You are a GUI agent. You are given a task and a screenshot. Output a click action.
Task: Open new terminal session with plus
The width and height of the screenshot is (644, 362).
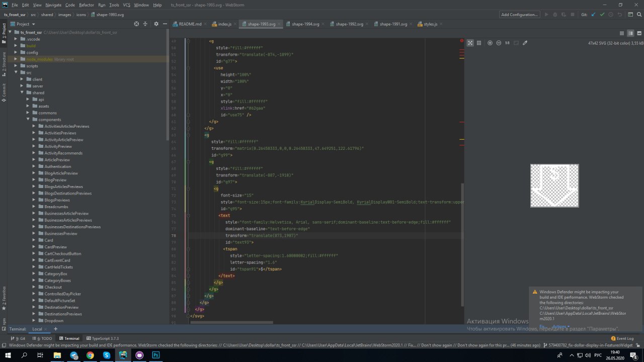[x=55, y=329]
